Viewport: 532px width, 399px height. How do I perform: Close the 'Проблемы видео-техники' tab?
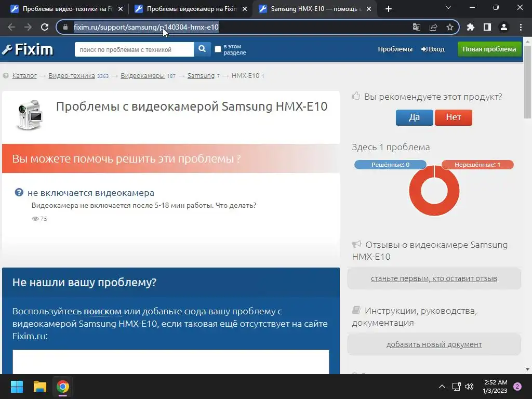[x=121, y=9]
